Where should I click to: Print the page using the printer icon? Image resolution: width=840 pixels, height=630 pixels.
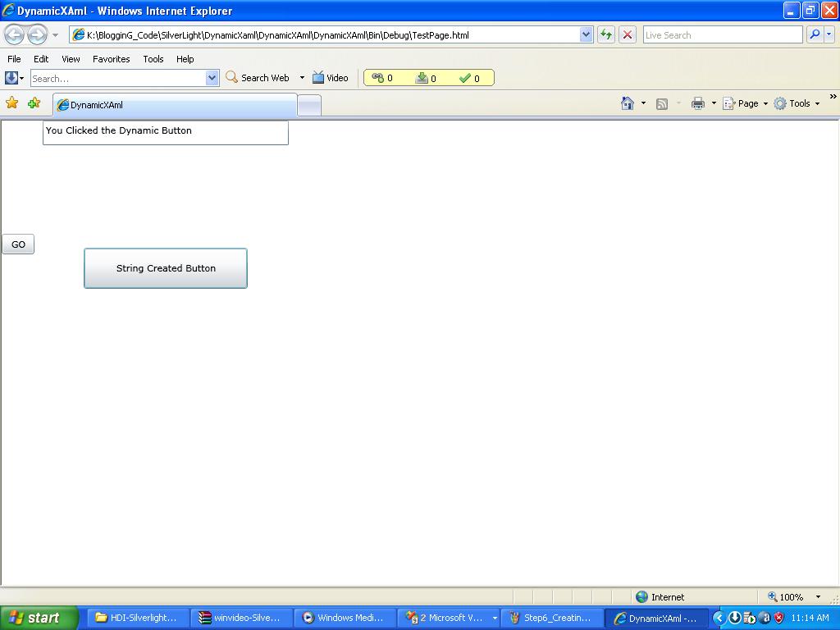(697, 103)
